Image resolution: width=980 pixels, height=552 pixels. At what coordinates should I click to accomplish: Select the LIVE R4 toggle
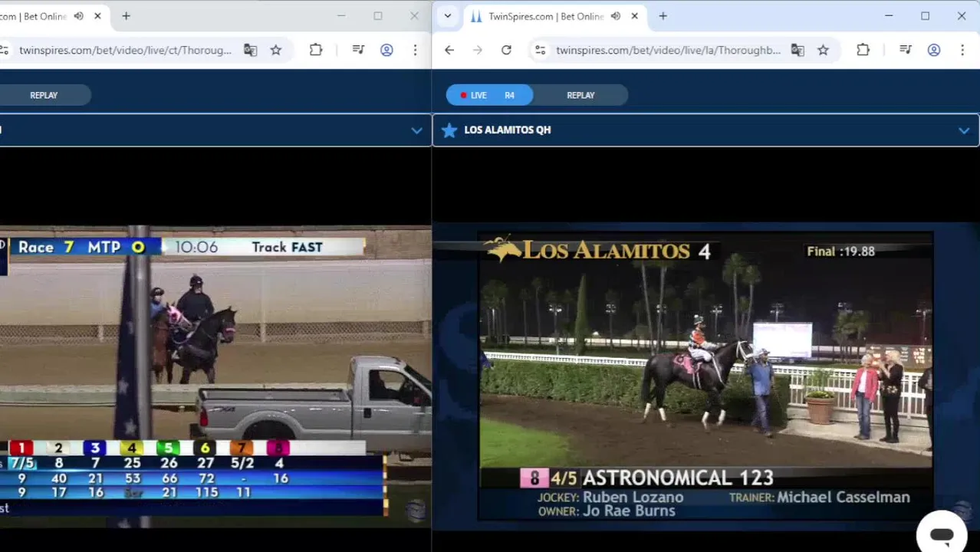pyautogui.click(x=489, y=95)
